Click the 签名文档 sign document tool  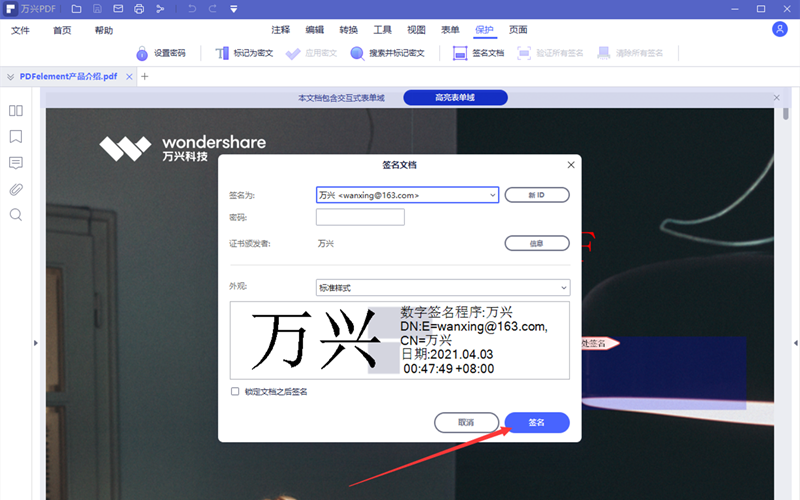click(479, 53)
